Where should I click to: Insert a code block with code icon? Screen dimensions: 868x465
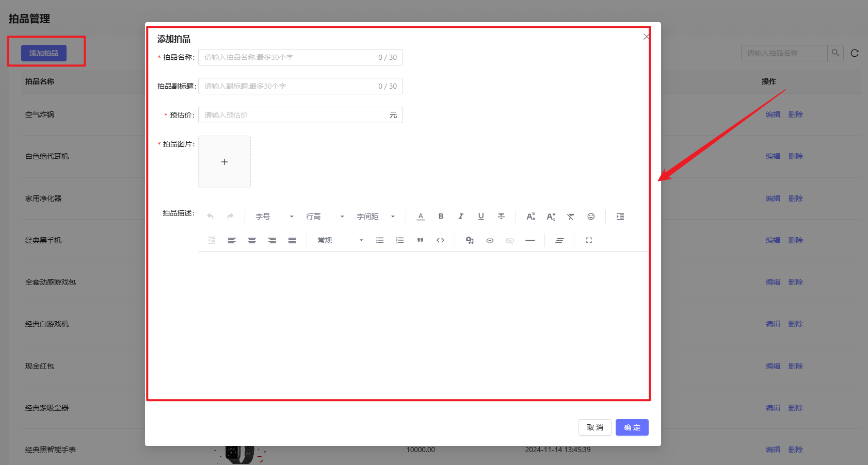[440, 240]
